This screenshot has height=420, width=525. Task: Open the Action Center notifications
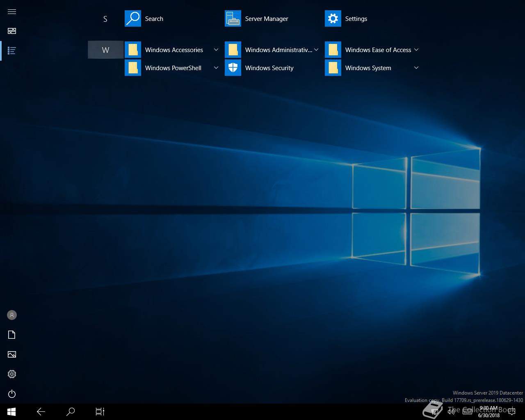511,411
